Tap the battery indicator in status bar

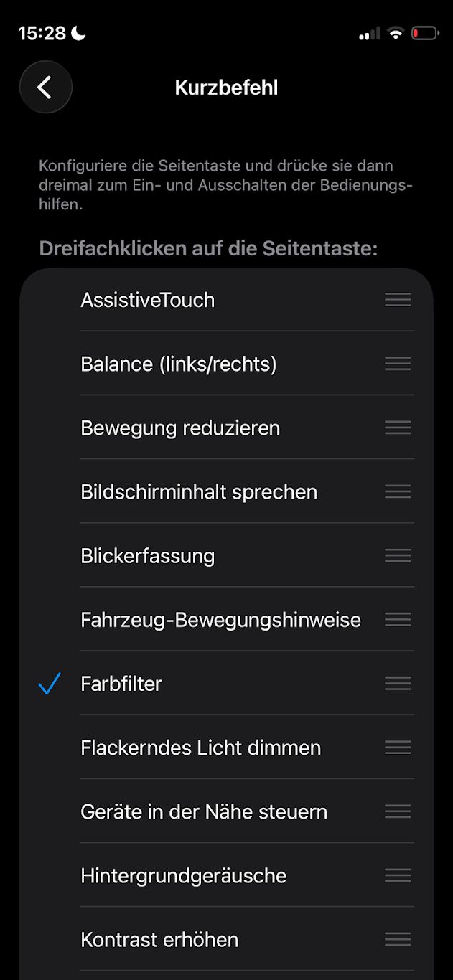tap(424, 33)
